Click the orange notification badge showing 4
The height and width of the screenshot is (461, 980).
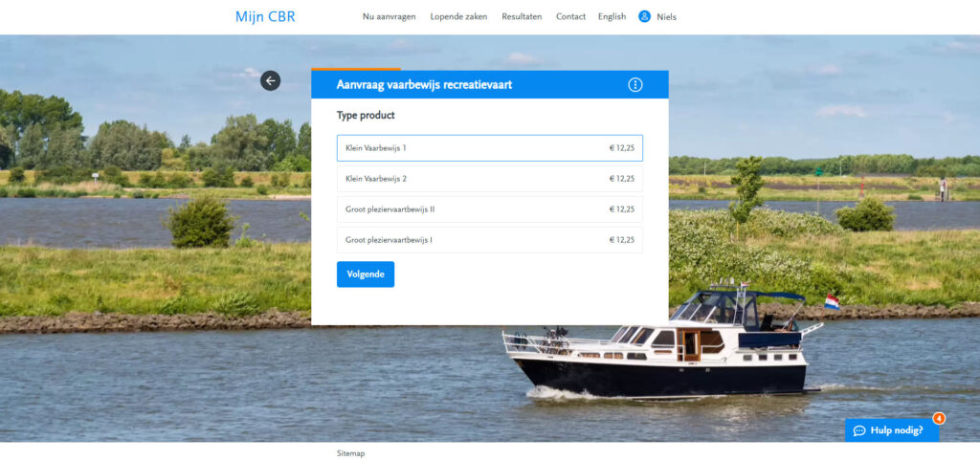tap(939, 419)
